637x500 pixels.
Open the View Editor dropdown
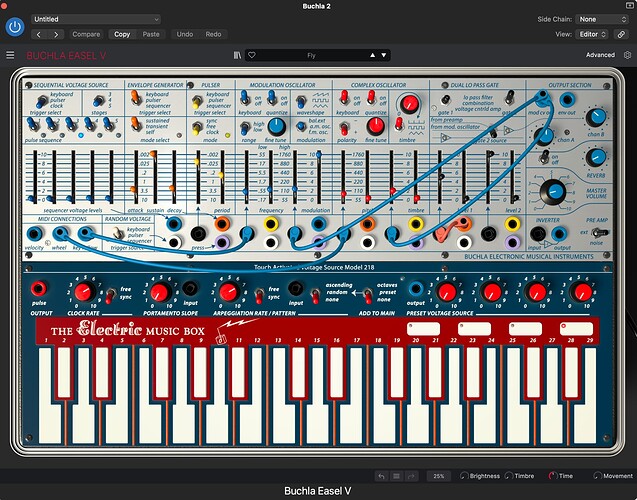click(x=592, y=34)
